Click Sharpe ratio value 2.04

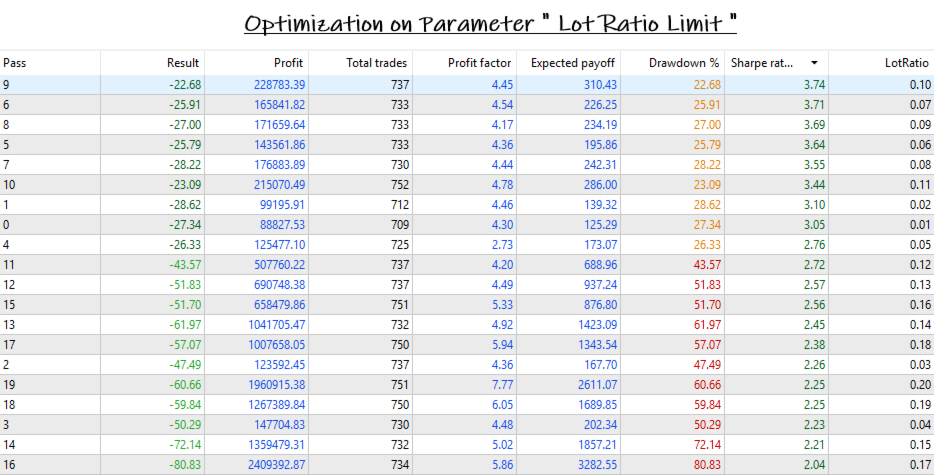pos(814,464)
